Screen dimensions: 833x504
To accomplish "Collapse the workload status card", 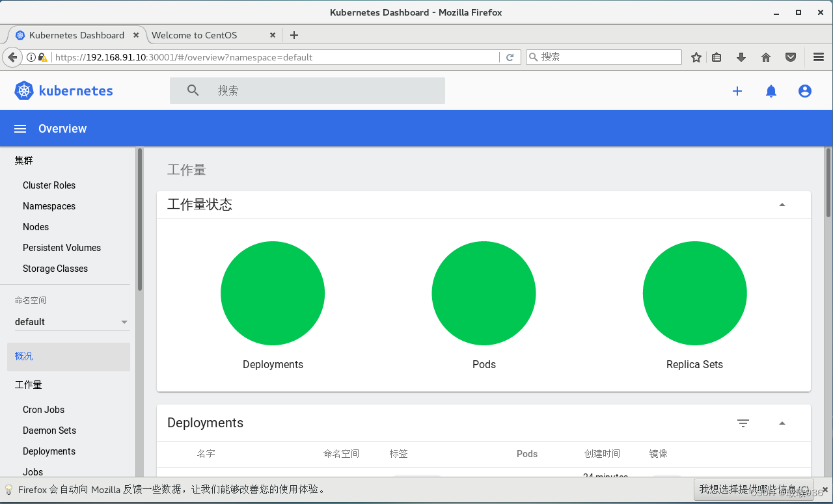I will tap(782, 205).
